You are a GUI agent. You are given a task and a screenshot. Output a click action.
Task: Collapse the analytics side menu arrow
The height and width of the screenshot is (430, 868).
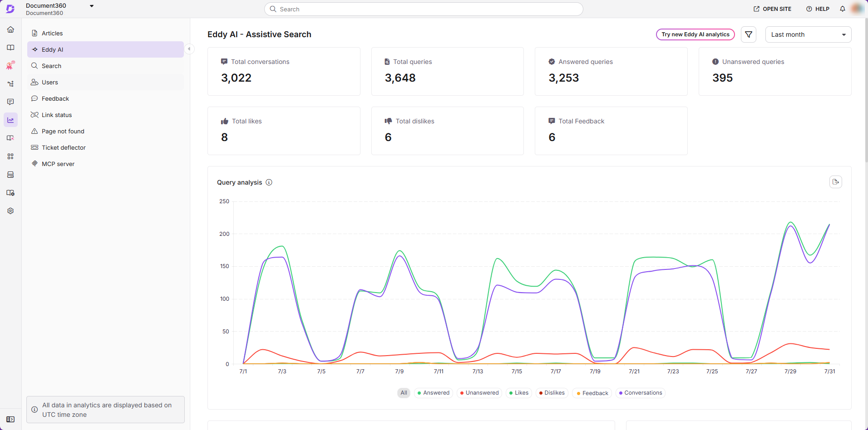(x=189, y=49)
